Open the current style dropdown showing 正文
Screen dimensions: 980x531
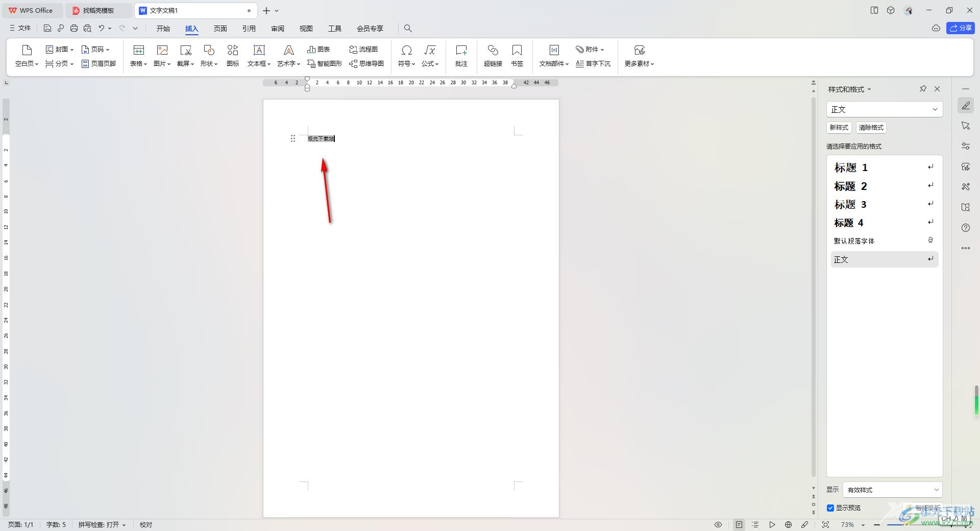[x=885, y=109]
